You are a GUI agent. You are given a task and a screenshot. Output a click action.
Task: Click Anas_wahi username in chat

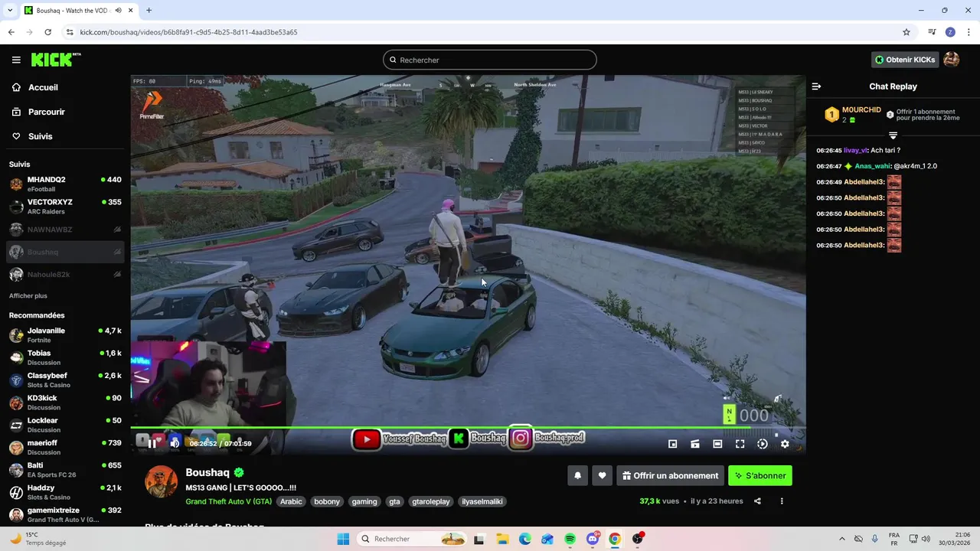tap(872, 166)
